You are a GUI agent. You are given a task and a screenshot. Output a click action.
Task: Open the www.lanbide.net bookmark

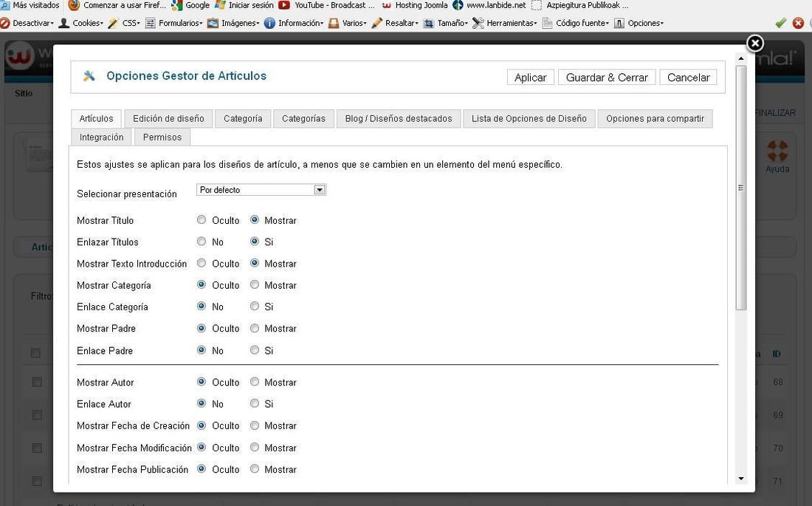489,5
